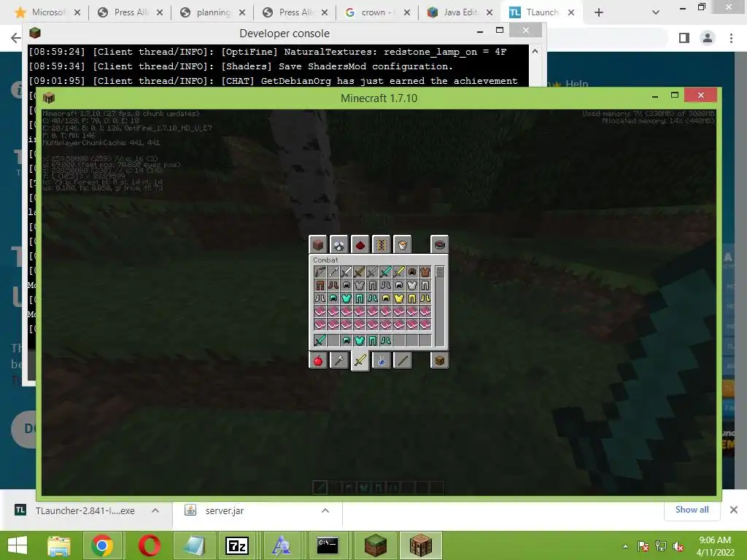Open the Building Blocks creative tab
The width and height of the screenshot is (747, 560).
tap(318, 245)
